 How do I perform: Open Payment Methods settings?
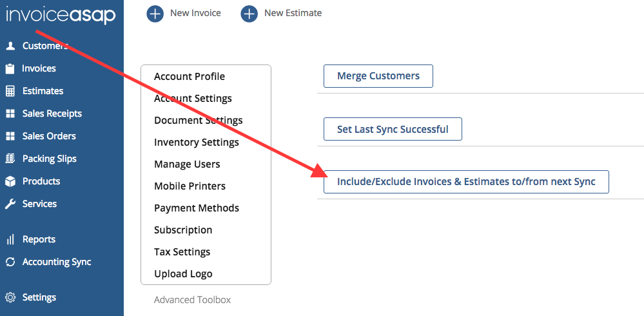tap(197, 208)
